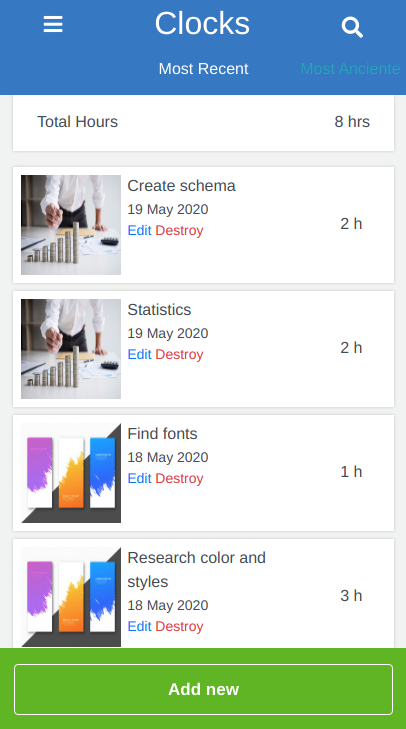The image size is (406, 729).
Task: Open the hamburger menu icon
Action: [x=53, y=24]
